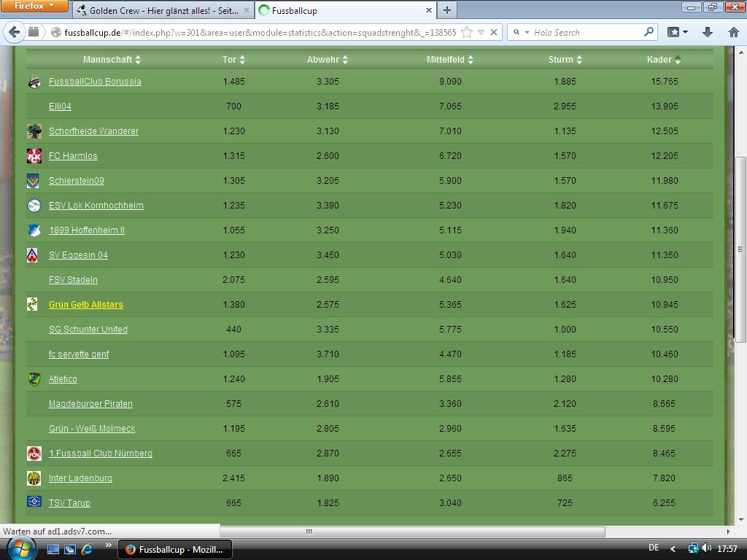Image resolution: width=747 pixels, height=560 pixels.
Task: Click the Schorfheide Wanderer team logo
Action: 34,131
